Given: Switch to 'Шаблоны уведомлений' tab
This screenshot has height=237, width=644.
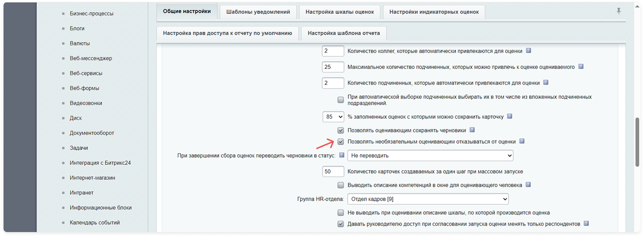Looking at the screenshot, I should (x=258, y=12).
